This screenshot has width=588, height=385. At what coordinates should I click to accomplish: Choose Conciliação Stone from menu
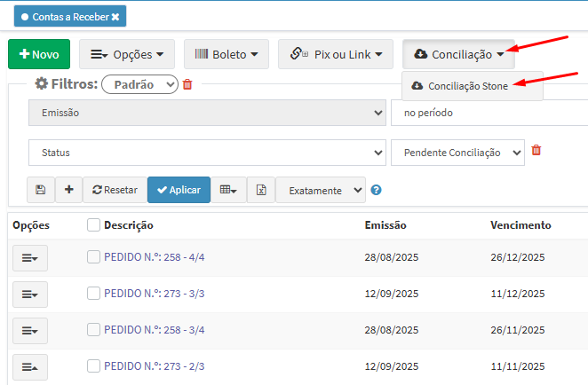(x=467, y=86)
